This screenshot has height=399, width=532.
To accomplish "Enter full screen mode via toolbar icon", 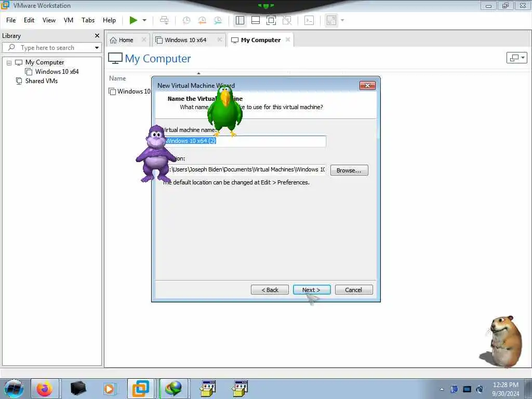I will coord(271,20).
